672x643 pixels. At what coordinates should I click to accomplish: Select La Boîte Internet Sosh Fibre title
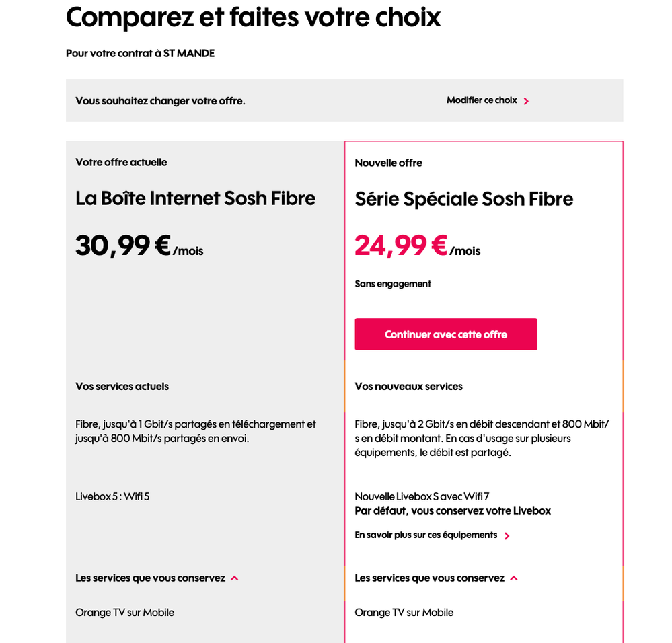tap(195, 198)
